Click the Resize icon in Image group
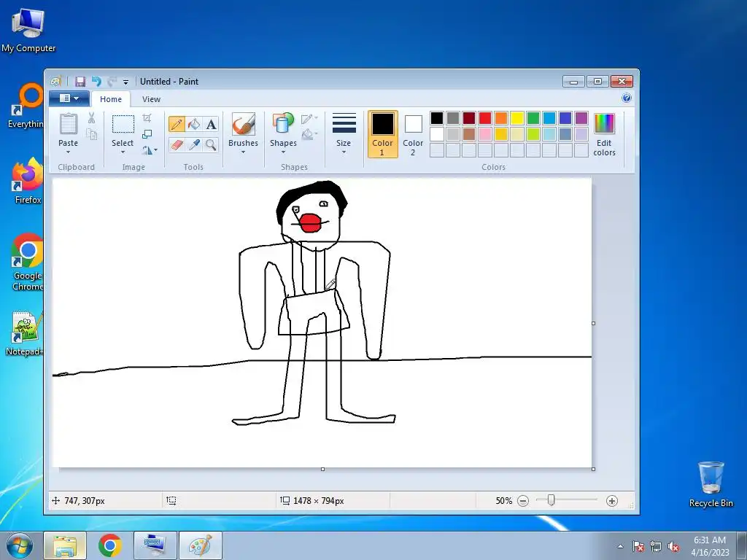 (147, 134)
